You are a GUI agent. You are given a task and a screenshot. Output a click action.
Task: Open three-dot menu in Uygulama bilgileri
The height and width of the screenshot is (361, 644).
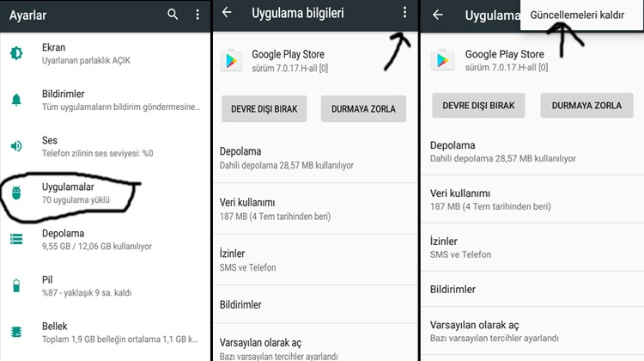click(x=405, y=13)
